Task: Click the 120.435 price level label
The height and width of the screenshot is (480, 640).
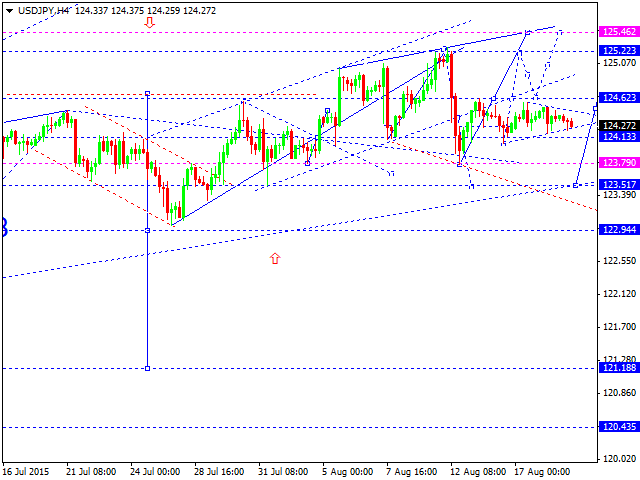Action: tap(620, 426)
